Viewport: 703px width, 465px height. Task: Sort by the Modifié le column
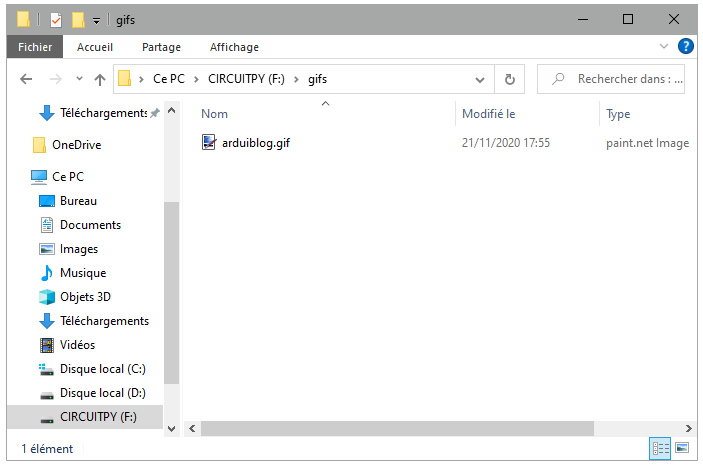click(489, 114)
